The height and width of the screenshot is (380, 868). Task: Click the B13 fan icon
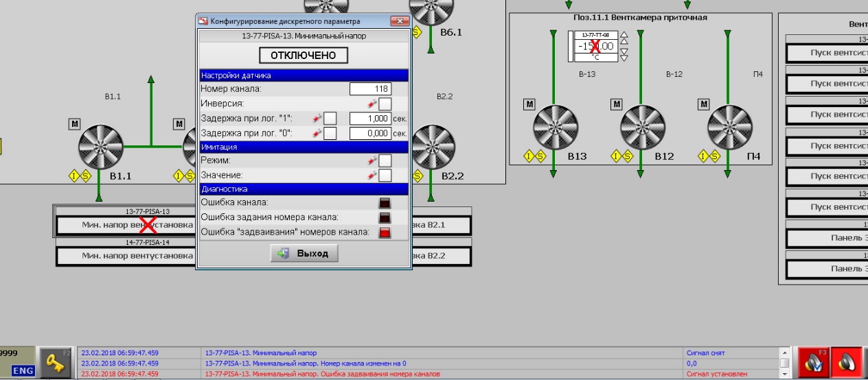(556, 127)
